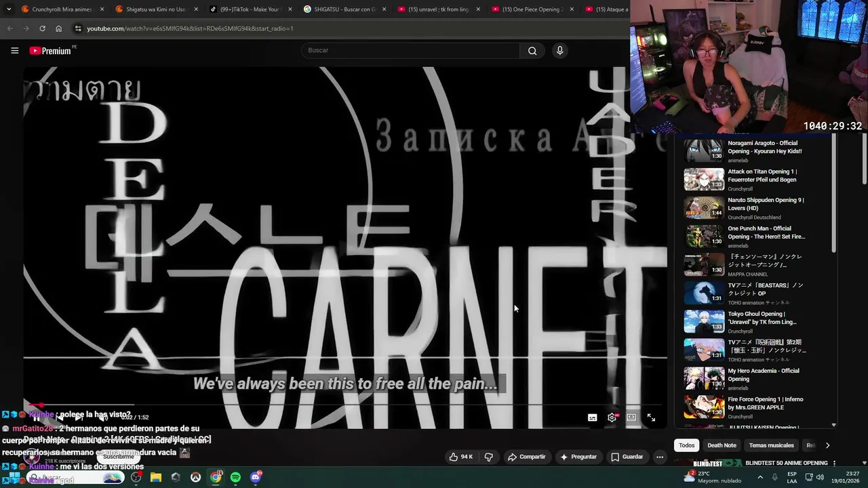The width and height of the screenshot is (868, 488).
Task: Dislike the video with thumbs down
Action: (x=488, y=457)
